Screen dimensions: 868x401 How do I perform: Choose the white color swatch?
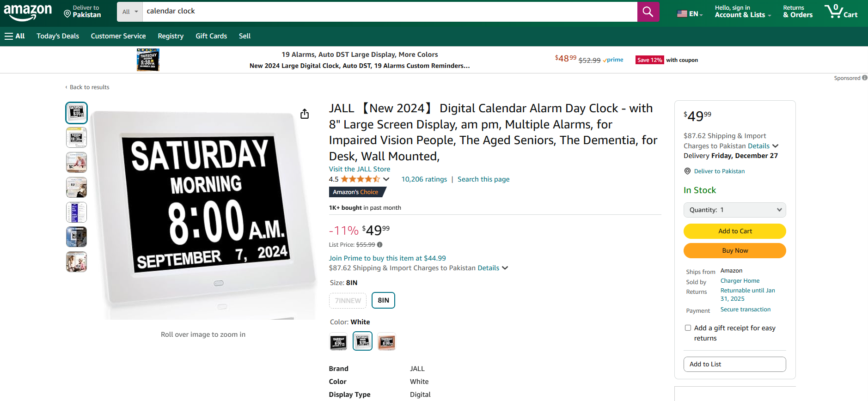click(x=362, y=341)
